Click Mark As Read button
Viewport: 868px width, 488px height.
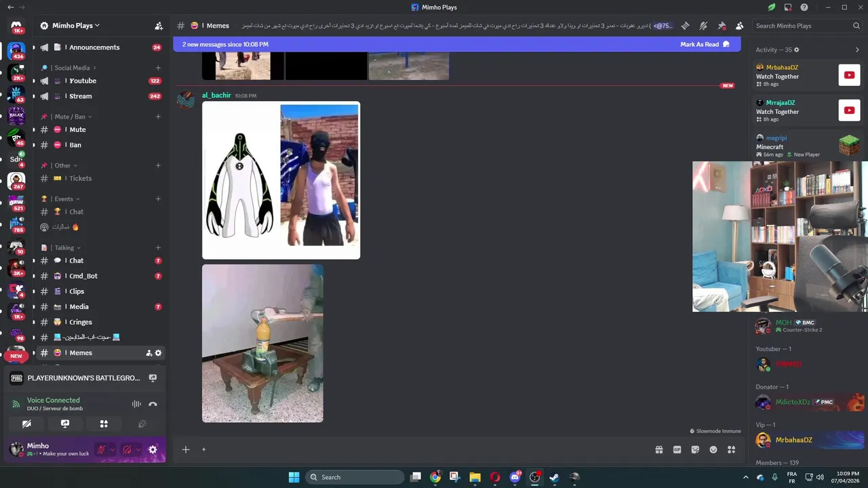[x=705, y=44]
